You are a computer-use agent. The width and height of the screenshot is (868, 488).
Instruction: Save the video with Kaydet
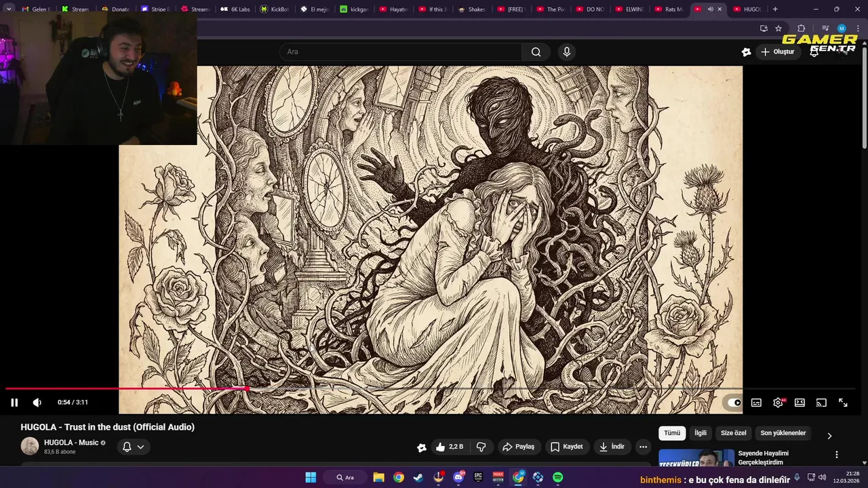click(567, 447)
